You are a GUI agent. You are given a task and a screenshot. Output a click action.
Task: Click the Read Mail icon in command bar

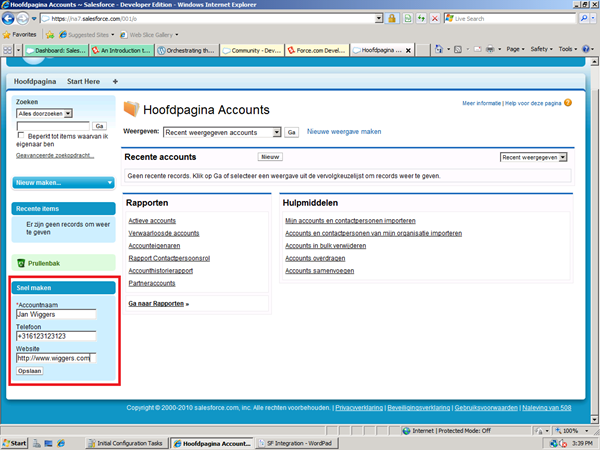click(x=478, y=49)
